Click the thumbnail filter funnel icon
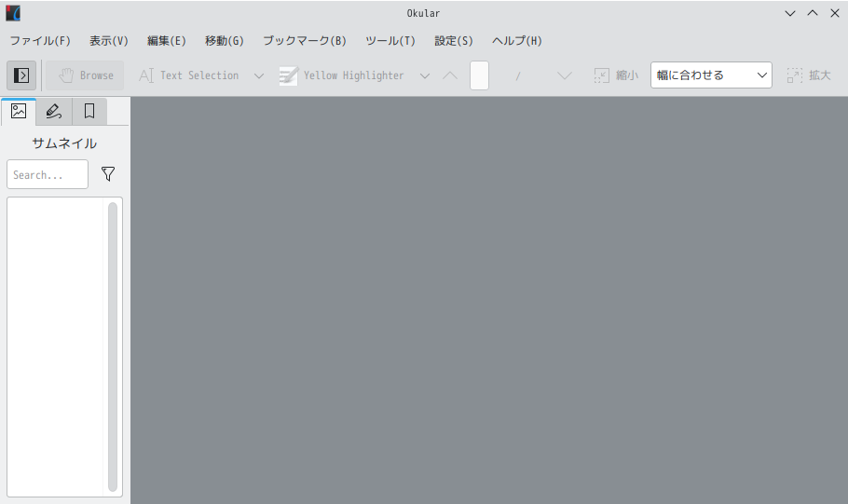 point(108,173)
